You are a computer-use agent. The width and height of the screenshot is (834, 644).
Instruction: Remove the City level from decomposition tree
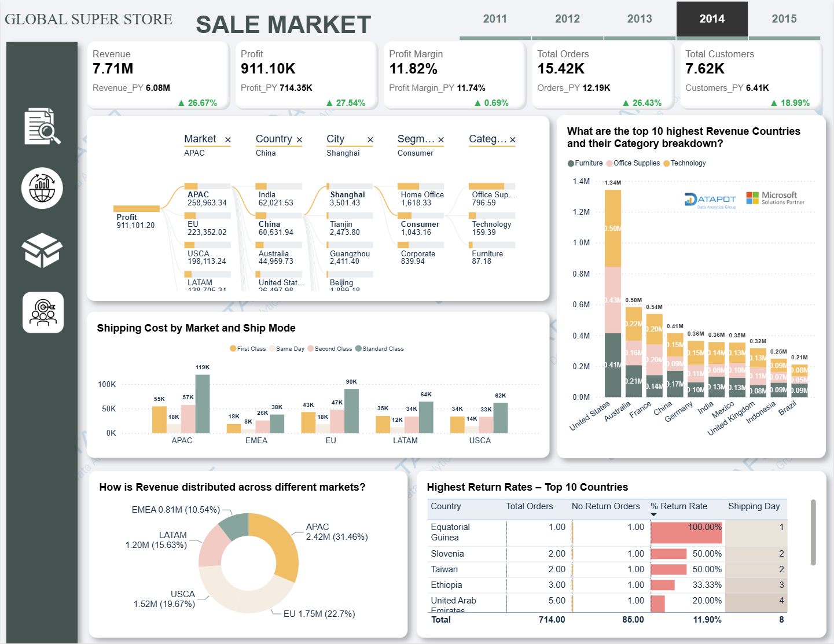click(x=370, y=140)
